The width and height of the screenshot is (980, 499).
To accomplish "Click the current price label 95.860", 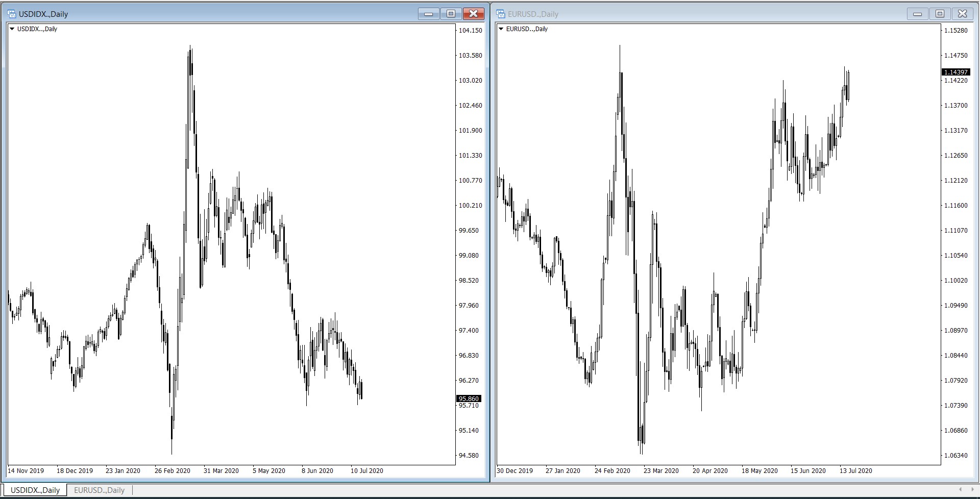I will [x=469, y=399].
